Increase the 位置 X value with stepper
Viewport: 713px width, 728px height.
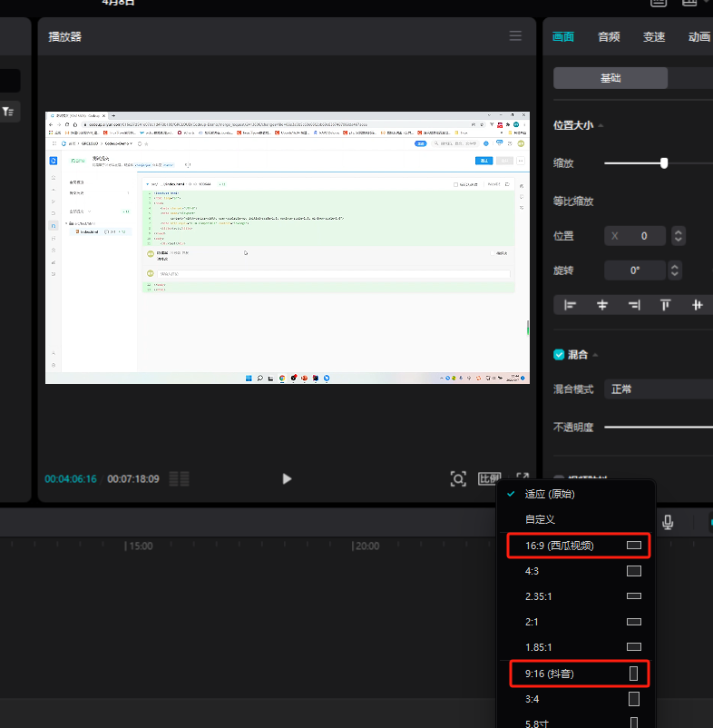(679, 231)
